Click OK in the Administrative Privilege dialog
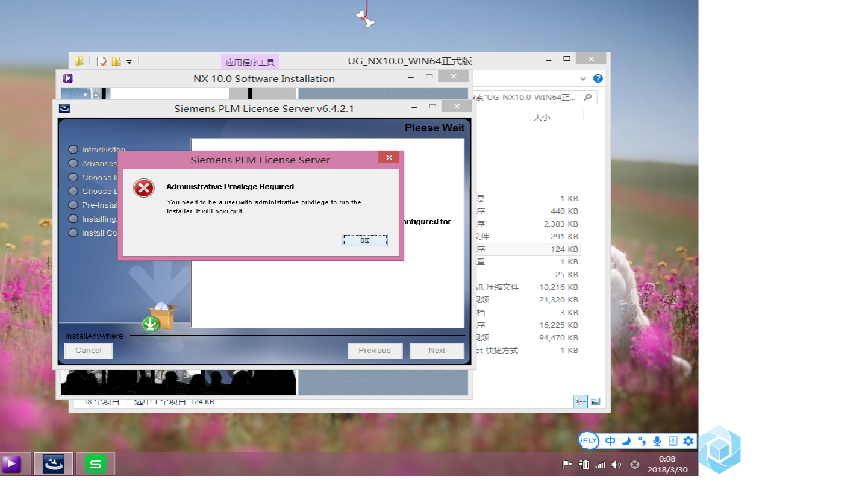This screenshot has height=482, width=868. (x=365, y=240)
